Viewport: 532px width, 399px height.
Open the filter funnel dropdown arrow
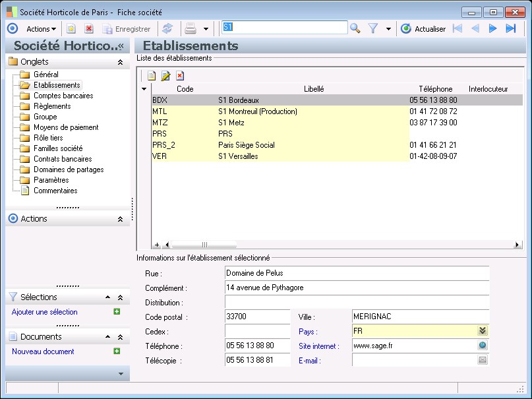coord(388,29)
